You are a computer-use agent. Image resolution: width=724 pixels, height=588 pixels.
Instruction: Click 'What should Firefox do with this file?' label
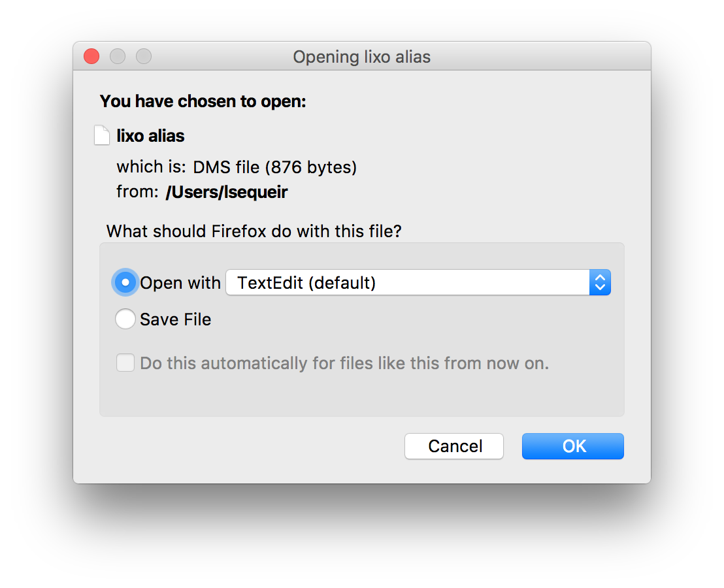[254, 231]
